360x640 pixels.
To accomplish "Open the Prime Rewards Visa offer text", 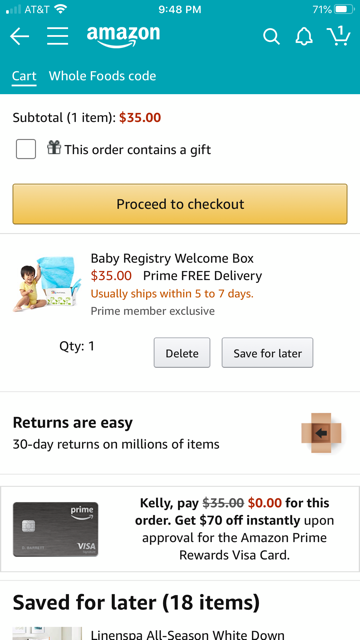I will pos(235,529).
